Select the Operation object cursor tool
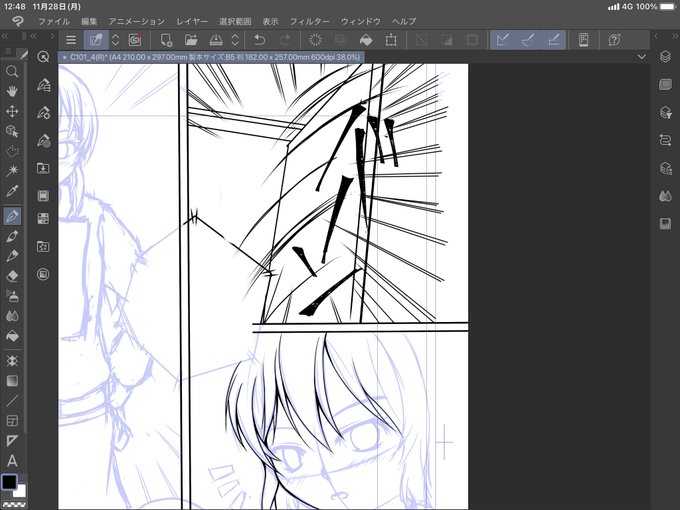The height and width of the screenshot is (510, 680). [12, 131]
